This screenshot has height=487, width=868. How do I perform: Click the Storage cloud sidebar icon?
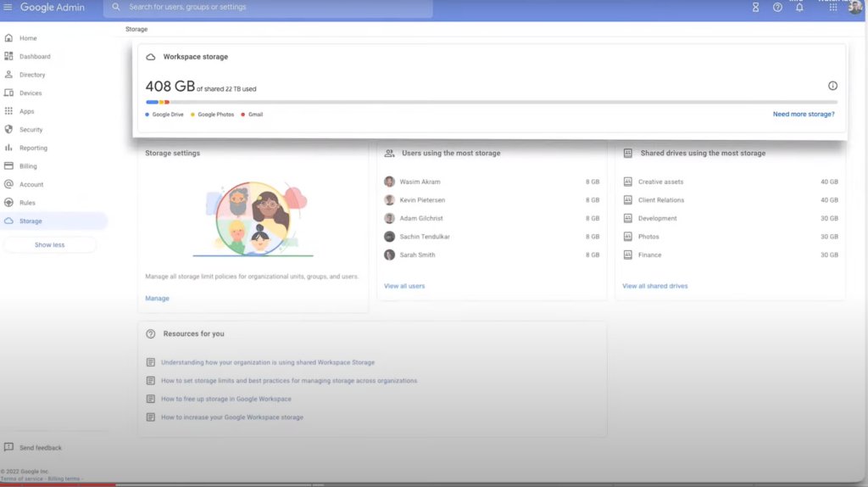tap(8, 221)
